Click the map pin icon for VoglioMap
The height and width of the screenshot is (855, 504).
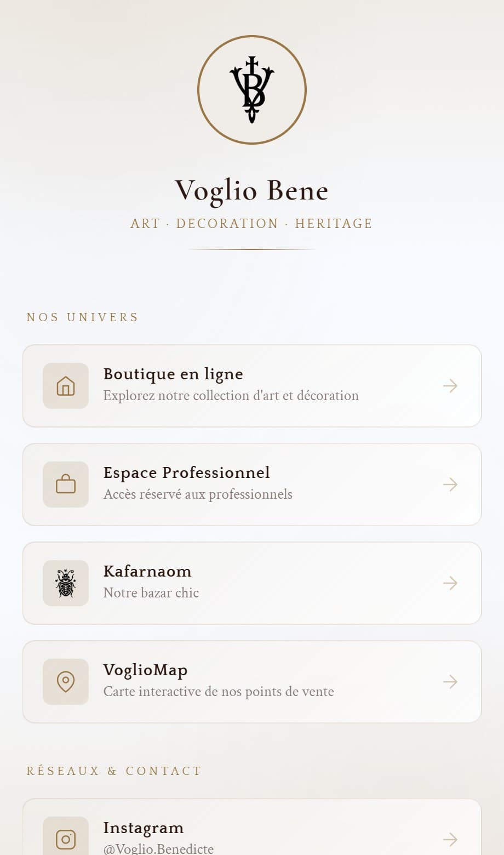coord(66,682)
